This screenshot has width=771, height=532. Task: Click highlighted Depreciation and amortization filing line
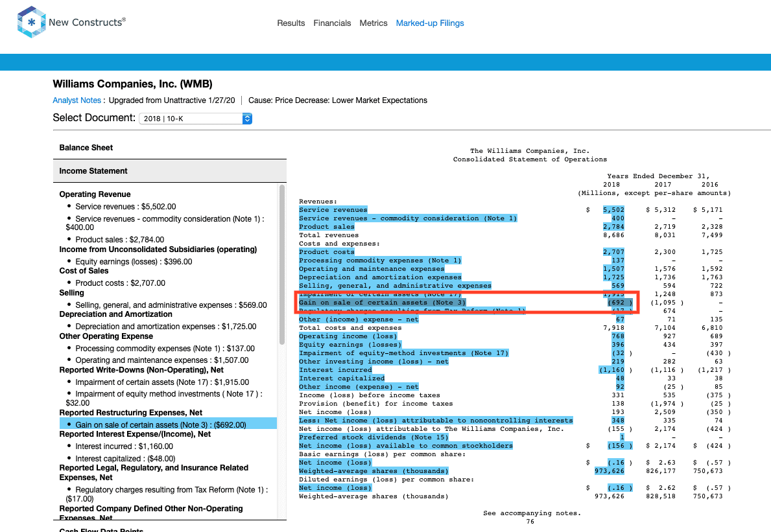[x=380, y=277]
